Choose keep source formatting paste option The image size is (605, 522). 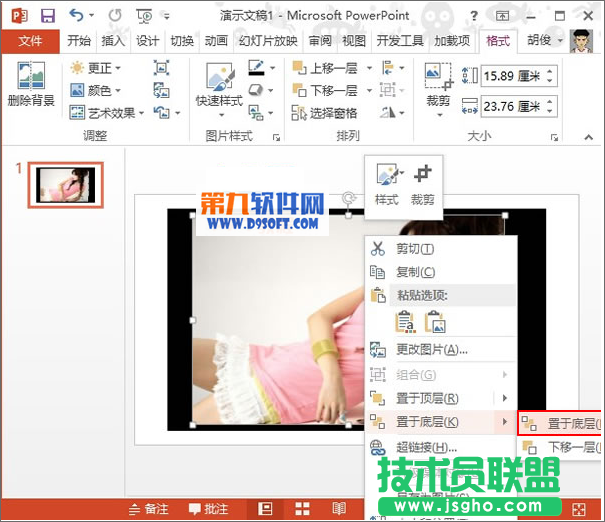(x=405, y=322)
